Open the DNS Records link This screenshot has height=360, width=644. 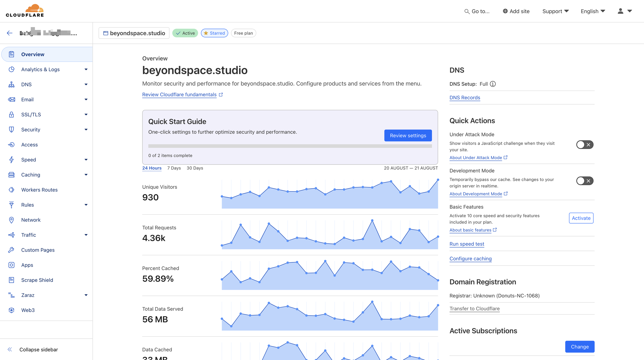click(x=465, y=97)
